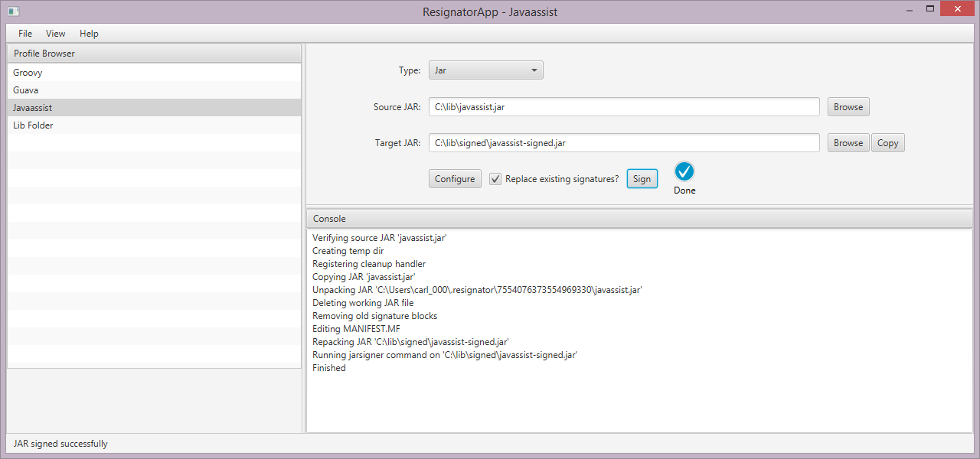
Task: Click the Source JAR path field
Action: pyautogui.click(x=624, y=107)
